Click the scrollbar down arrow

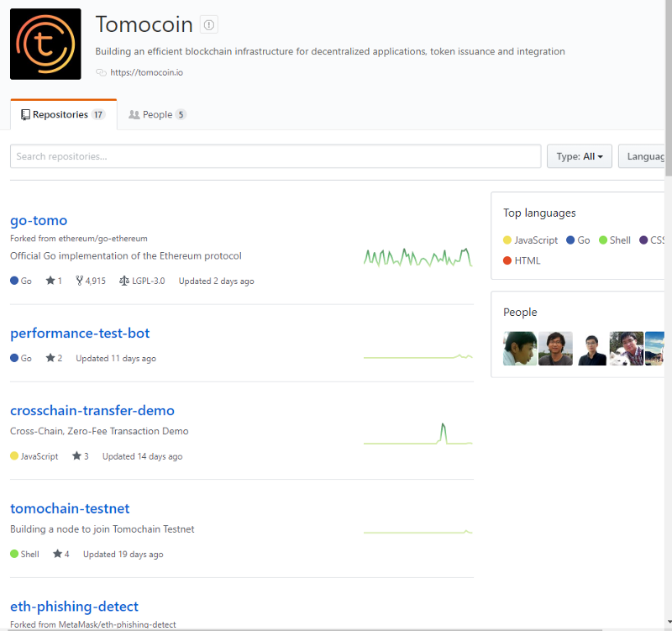(669, 622)
